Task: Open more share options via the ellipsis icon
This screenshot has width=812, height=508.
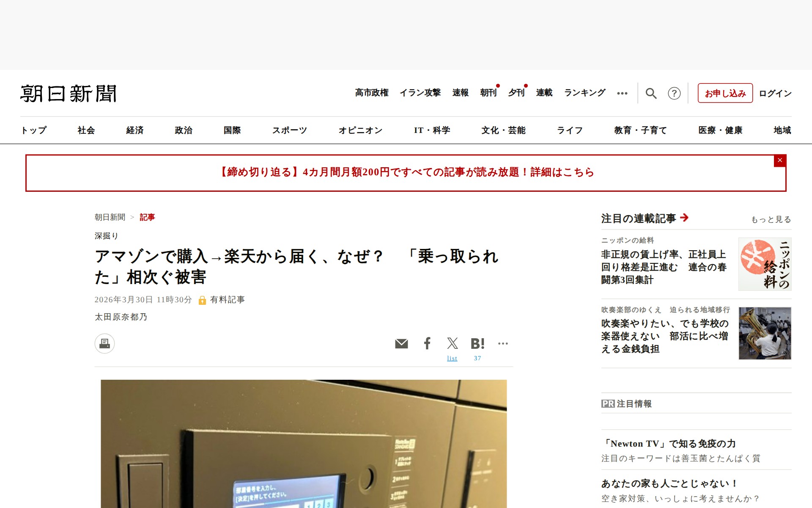Action: 503,344
